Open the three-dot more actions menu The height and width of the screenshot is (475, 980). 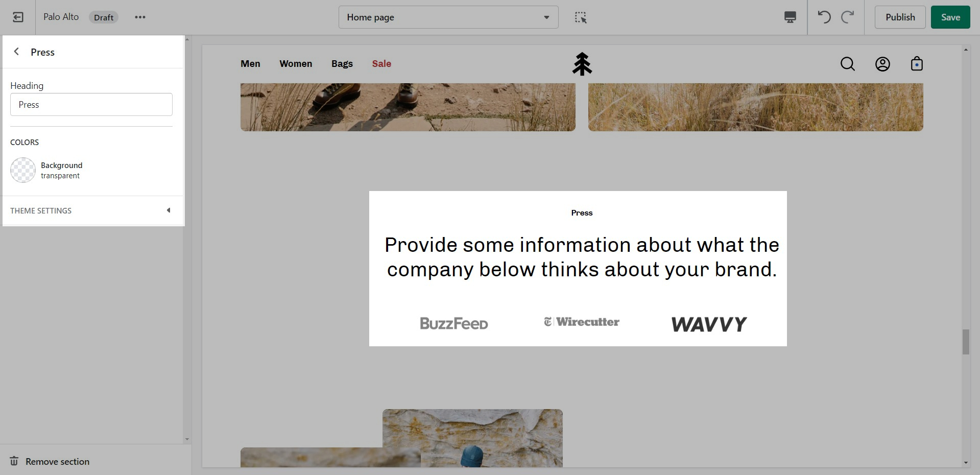[140, 17]
